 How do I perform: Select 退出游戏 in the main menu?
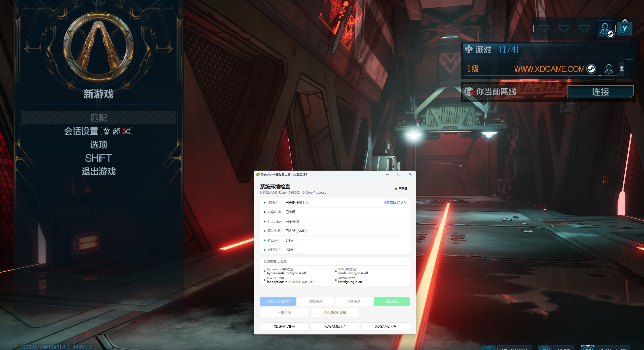(99, 171)
